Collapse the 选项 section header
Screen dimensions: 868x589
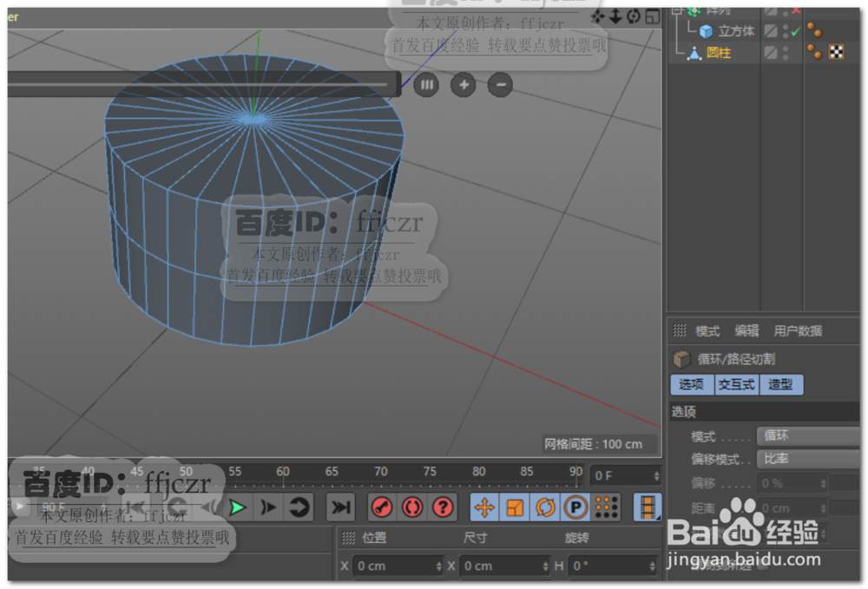pyautogui.click(x=764, y=411)
